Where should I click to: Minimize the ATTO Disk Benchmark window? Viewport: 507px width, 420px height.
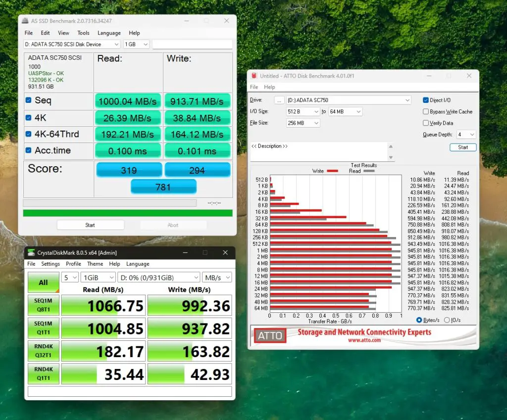pyautogui.click(x=429, y=76)
